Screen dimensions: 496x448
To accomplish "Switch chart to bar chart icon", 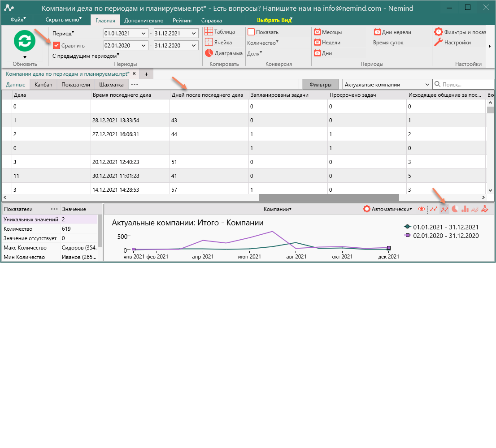I will point(465,209).
